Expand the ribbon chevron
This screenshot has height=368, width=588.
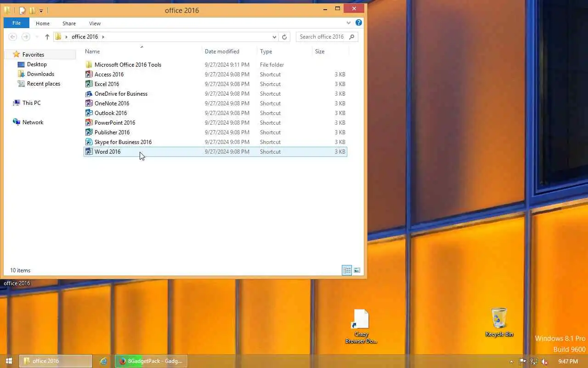tap(349, 23)
